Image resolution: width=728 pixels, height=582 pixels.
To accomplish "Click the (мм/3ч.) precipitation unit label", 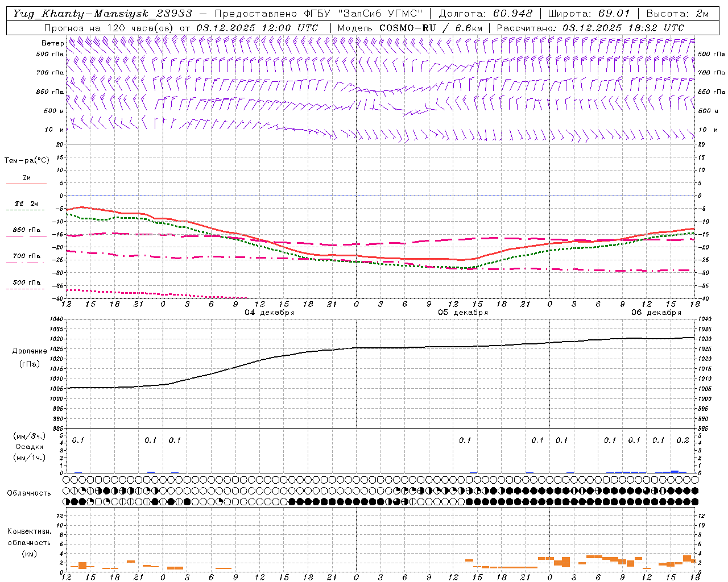I will 29,436.
